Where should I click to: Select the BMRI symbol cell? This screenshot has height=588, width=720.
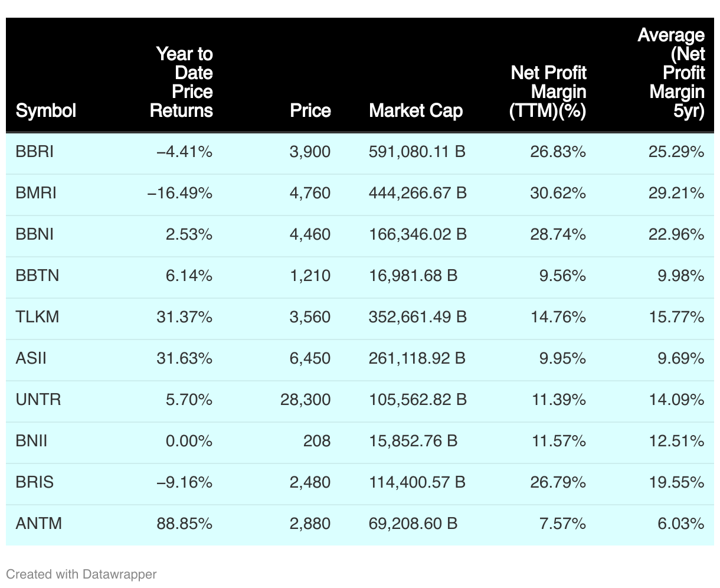pos(36,193)
